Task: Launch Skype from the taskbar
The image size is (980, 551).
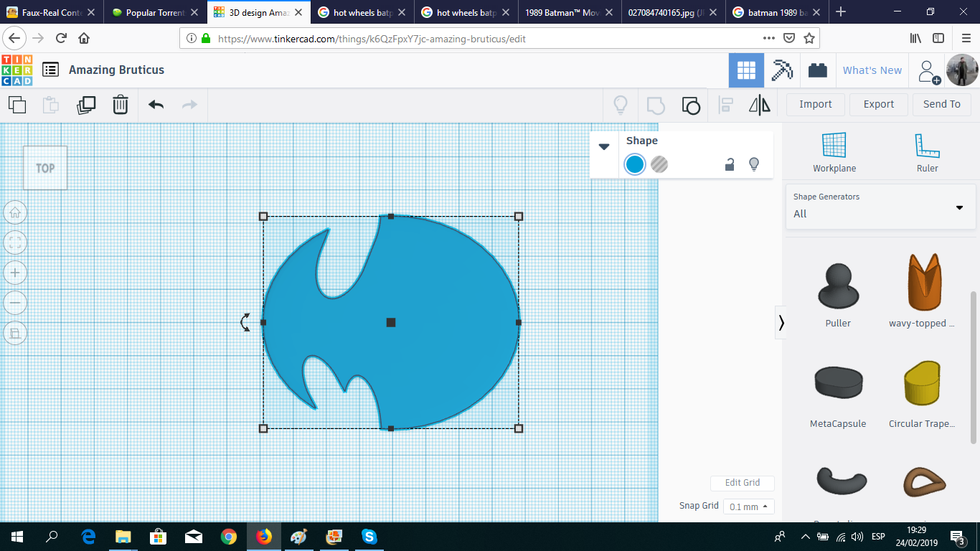Action: click(x=369, y=537)
